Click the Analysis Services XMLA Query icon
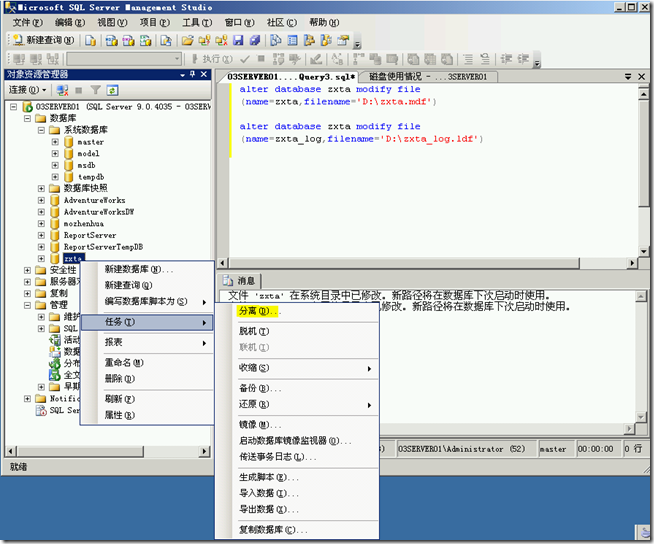The image size is (654, 544). (x=145, y=40)
